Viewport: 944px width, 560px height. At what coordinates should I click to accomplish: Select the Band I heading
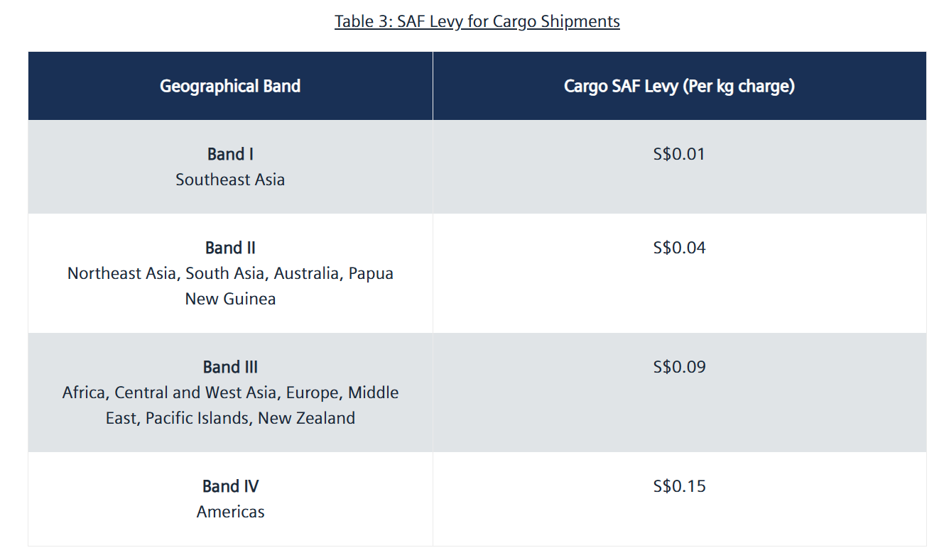point(230,154)
